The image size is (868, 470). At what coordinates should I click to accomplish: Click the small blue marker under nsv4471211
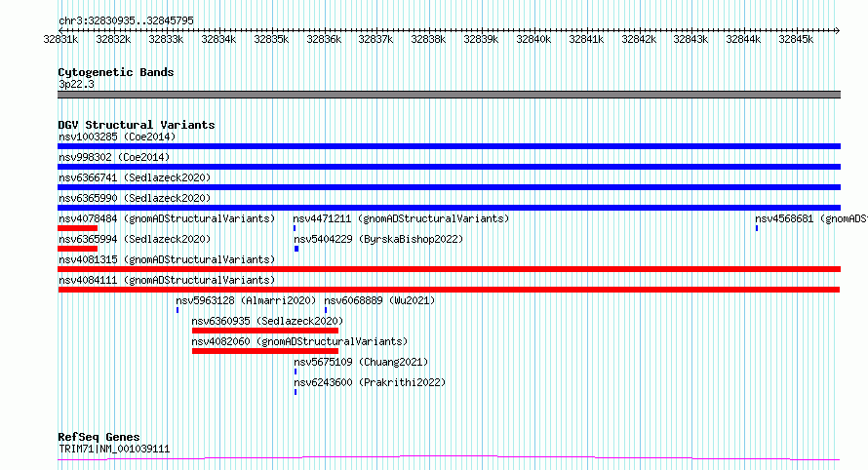click(295, 228)
